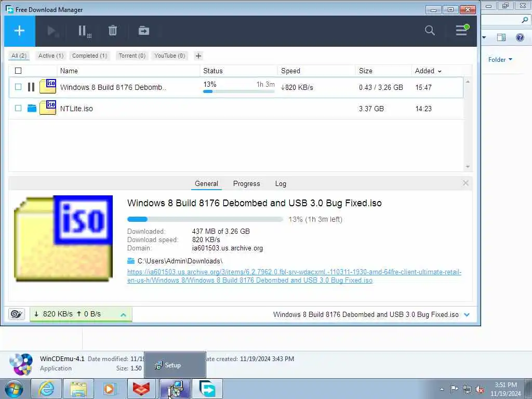The height and width of the screenshot is (399, 532).
Task: Launch Internet Explorer from taskbar
Action: coord(46,389)
